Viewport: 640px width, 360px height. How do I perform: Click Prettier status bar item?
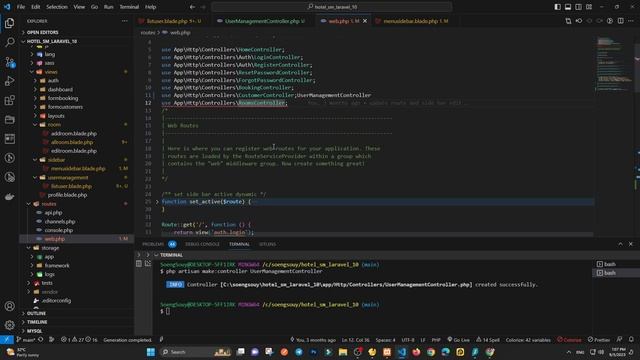(x=599, y=340)
